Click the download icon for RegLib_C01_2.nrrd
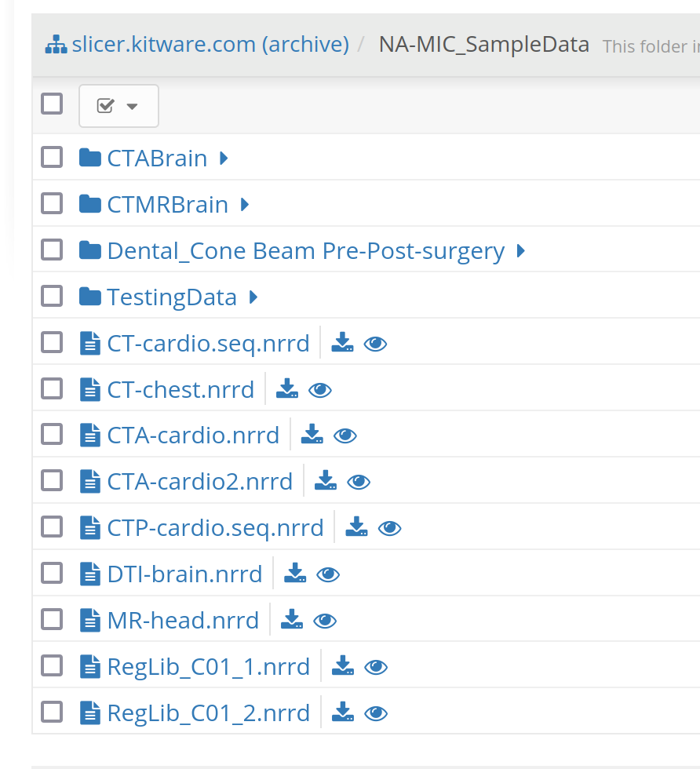700x769 pixels. [x=342, y=713]
